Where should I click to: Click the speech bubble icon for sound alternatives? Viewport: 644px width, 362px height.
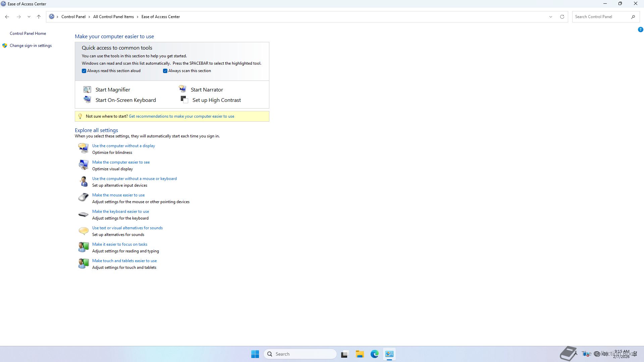83,231
